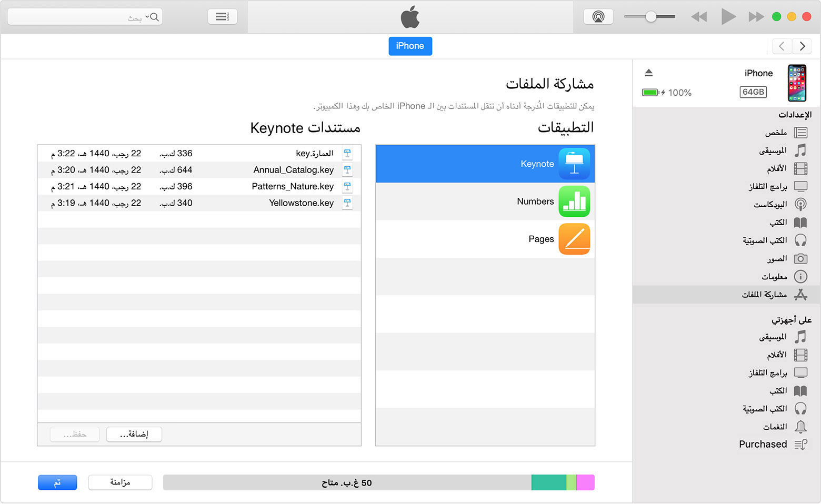Open الكتب under على أجهزتي section
821x504 pixels.
(x=726, y=390)
